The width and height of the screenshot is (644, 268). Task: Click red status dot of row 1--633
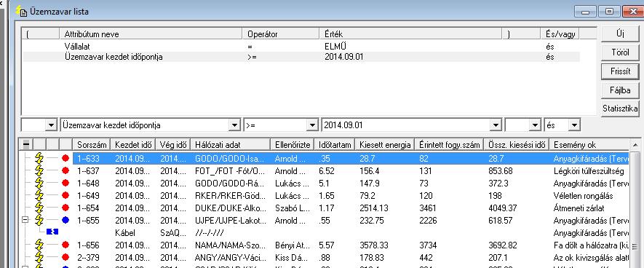click(65, 158)
